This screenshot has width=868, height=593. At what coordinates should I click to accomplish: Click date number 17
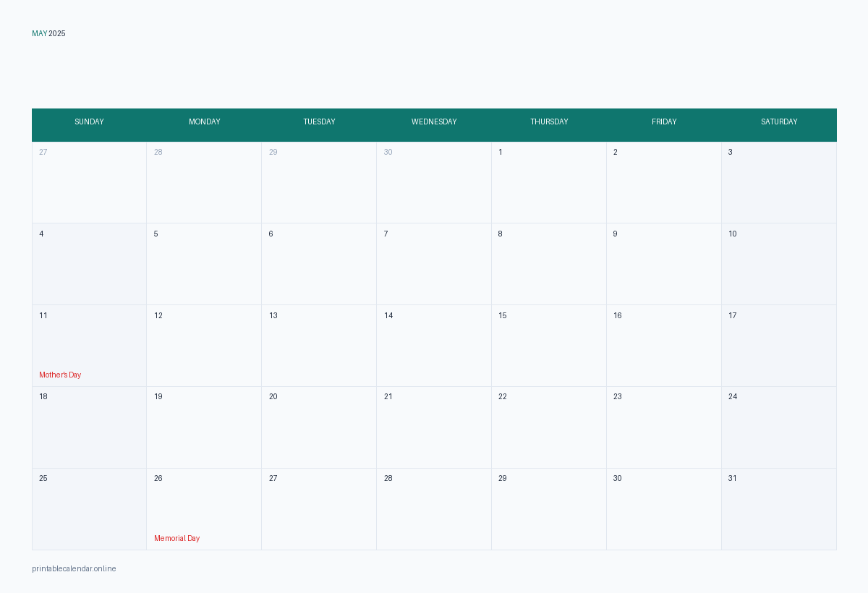pos(733,316)
